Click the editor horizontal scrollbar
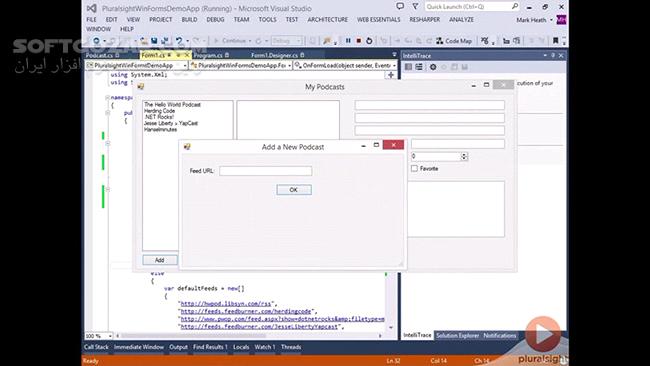Screen dimensions: 650x366 click(249, 336)
